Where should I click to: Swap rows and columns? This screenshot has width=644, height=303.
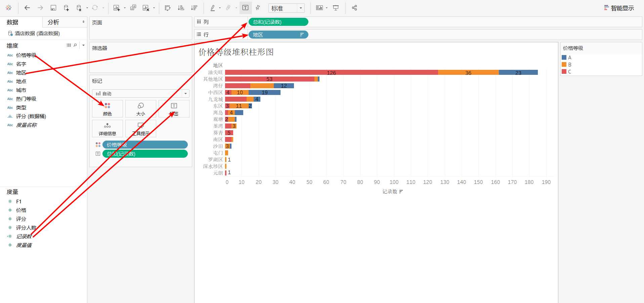click(x=168, y=8)
